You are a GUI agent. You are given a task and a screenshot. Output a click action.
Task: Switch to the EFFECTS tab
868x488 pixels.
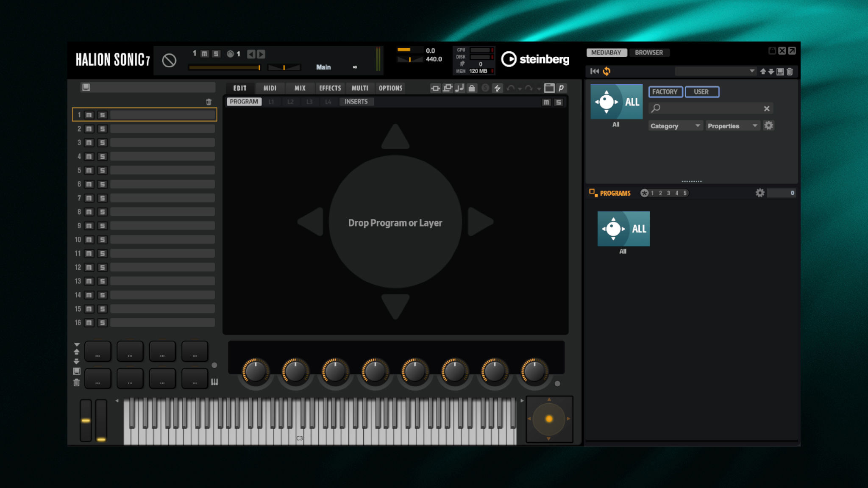coord(330,88)
